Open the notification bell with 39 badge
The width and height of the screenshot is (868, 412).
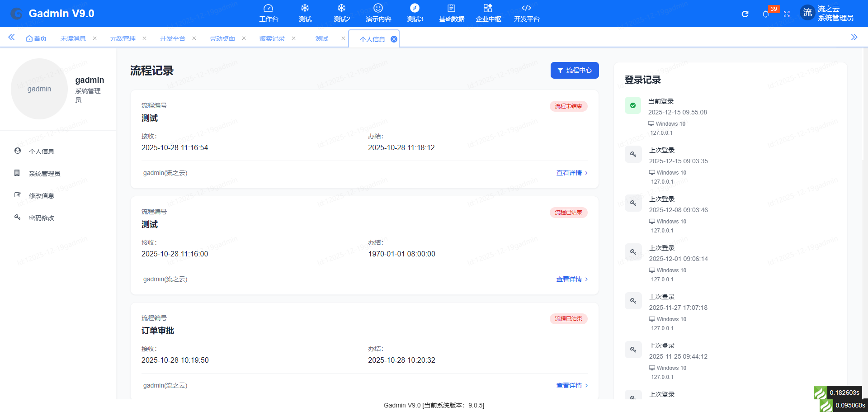coord(765,14)
